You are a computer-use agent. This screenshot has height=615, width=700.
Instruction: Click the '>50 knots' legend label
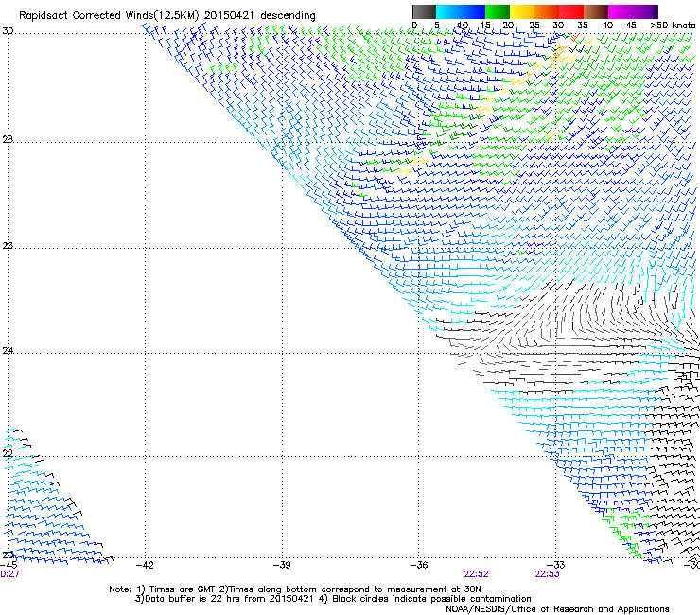pos(673,26)
